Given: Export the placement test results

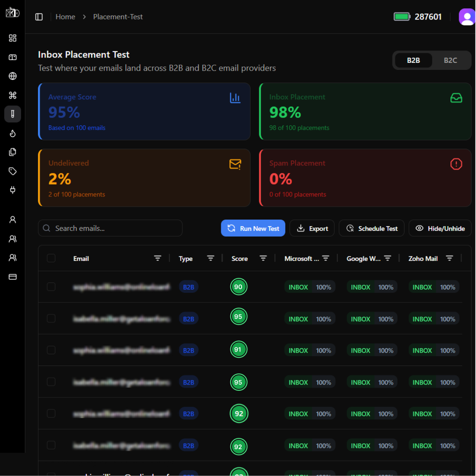Looking at the screenshot, I should click(x=312, y=228).
